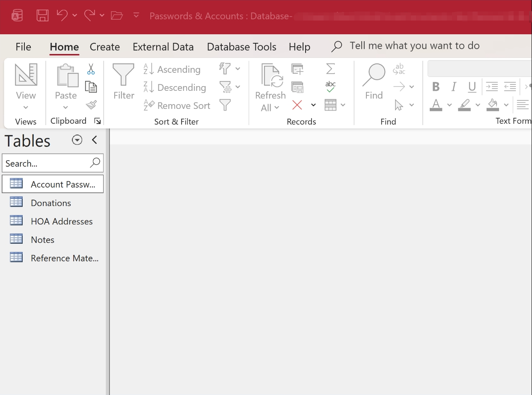Sort records Ascending
532x395 pixels.
coord(172,69)
